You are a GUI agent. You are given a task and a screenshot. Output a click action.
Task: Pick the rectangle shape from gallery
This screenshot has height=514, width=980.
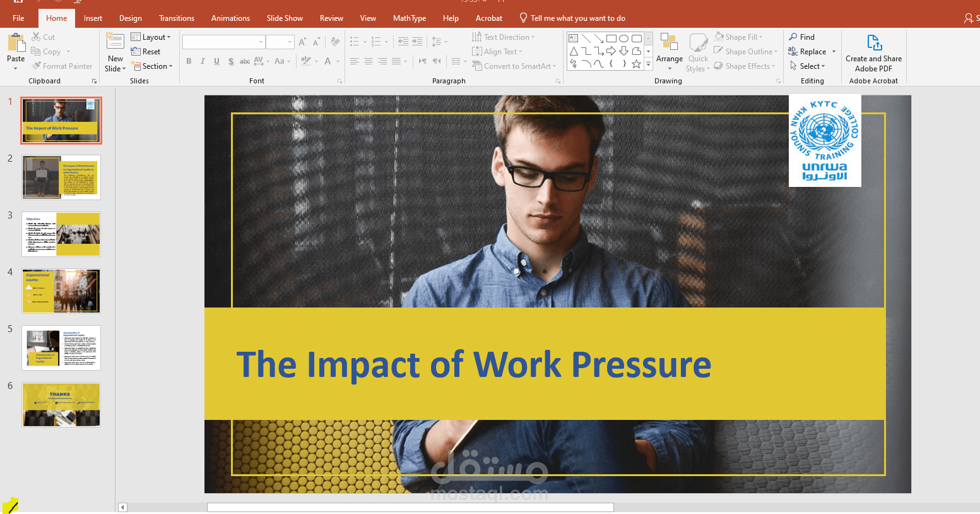click(611, 38)
